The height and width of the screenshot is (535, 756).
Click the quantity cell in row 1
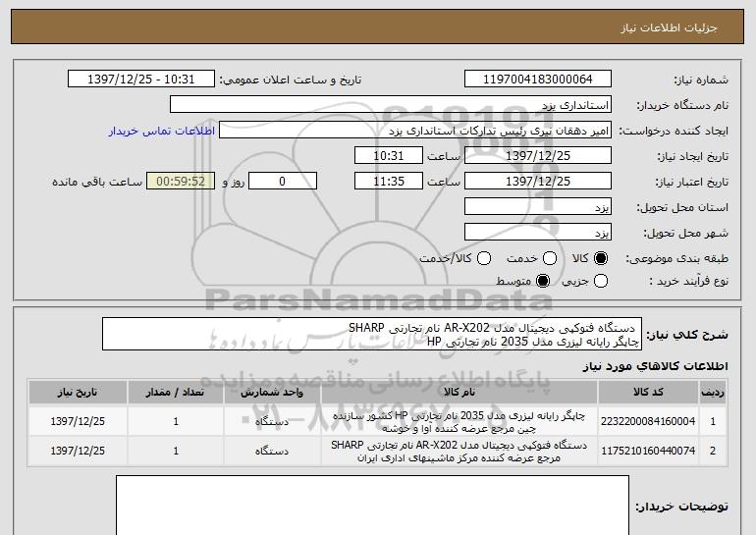pos(176,421)
